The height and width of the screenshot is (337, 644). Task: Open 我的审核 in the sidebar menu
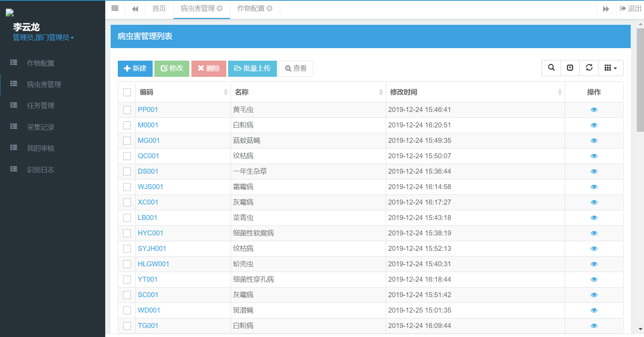[x=52, y=148]
